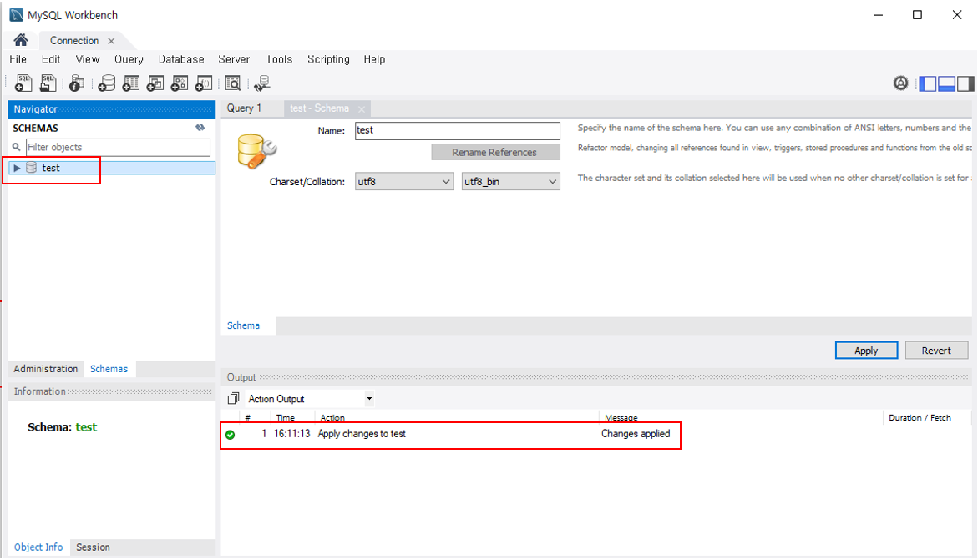Copy output icon beside Action Output
Screen dimensions: 978x560
(x=233, y=398)
